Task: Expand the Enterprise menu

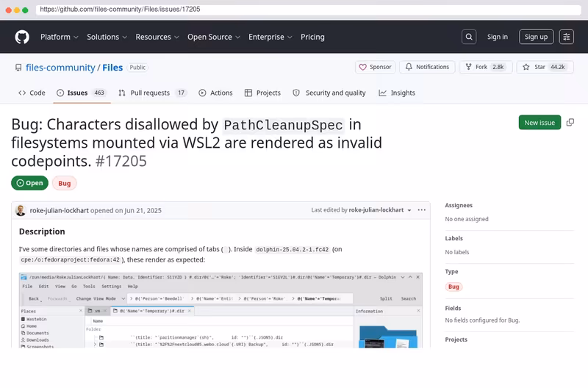Action: pyautogui.click(x=270, y=37)
